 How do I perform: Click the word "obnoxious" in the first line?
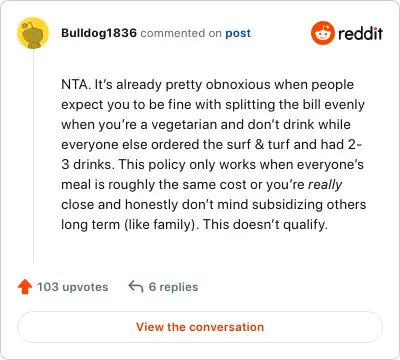click(x=238, y=84)
